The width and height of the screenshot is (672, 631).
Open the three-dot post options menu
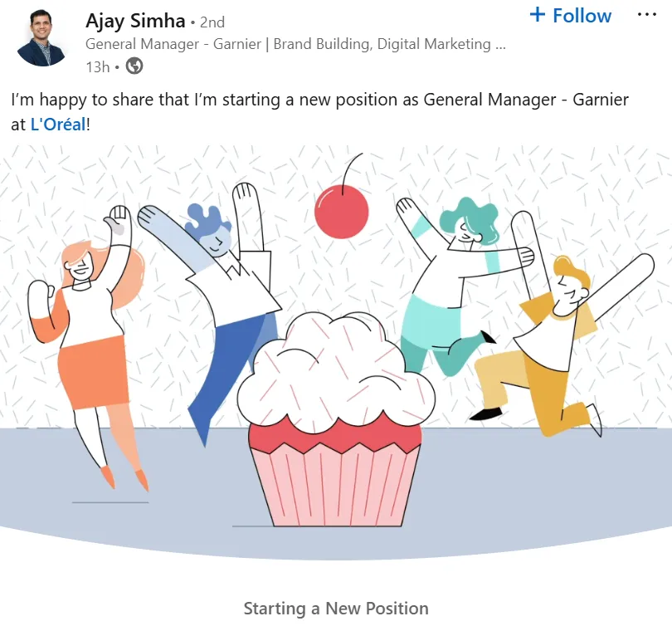(x=647, y=15)
